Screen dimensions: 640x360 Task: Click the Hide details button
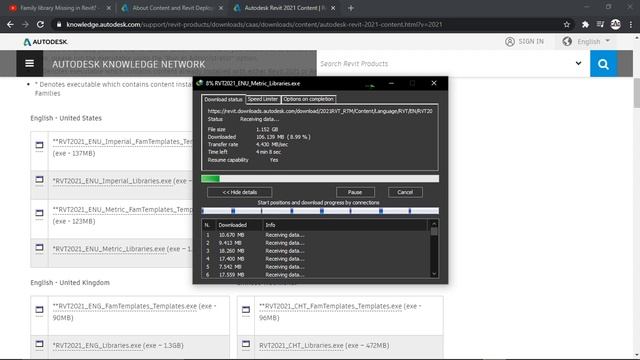tap(240, 192)
